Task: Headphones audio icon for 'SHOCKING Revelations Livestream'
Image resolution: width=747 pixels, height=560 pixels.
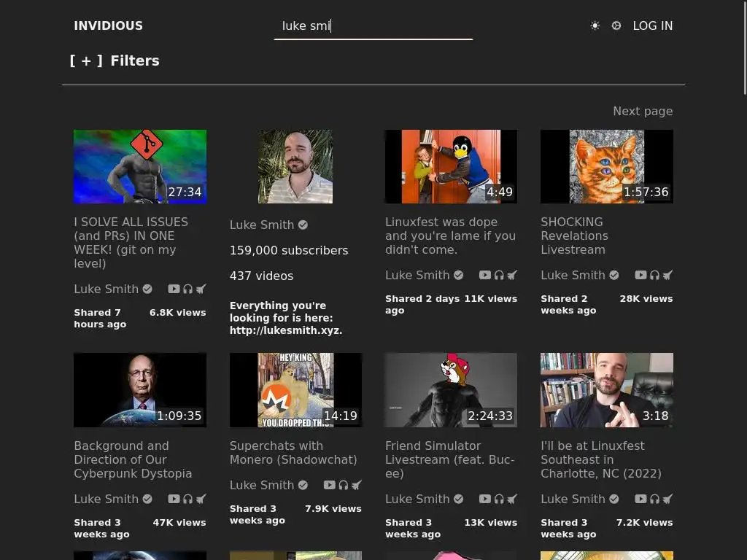Action: pos(654,275)
